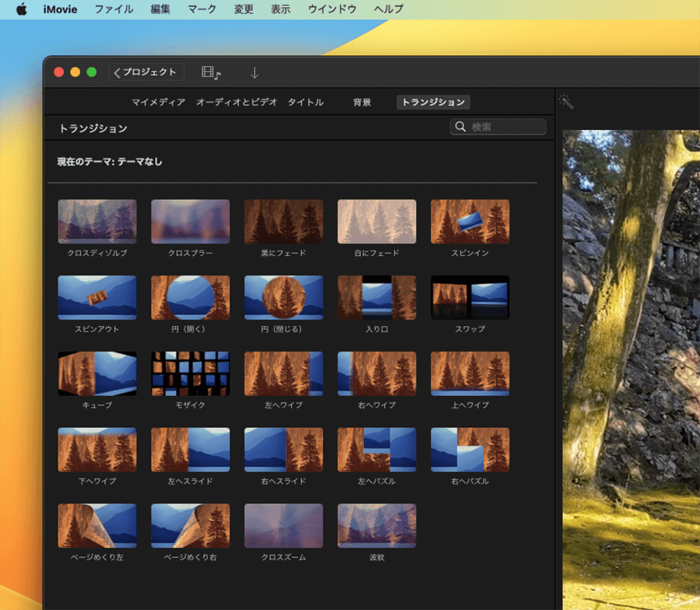The height and width of the screenshot is (610, 700).
Task: Click the magic wand enhance icon
Action: coord(566,103)
